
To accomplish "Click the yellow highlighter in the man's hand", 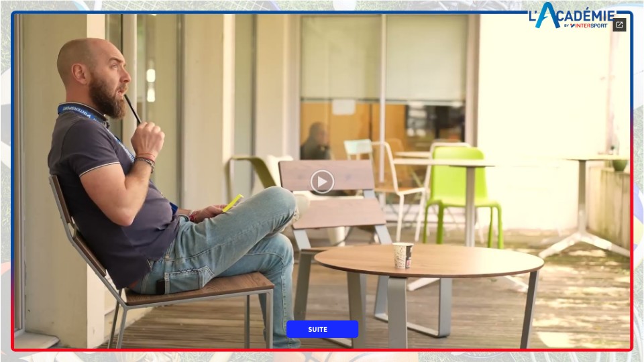I will click(232, 203).
